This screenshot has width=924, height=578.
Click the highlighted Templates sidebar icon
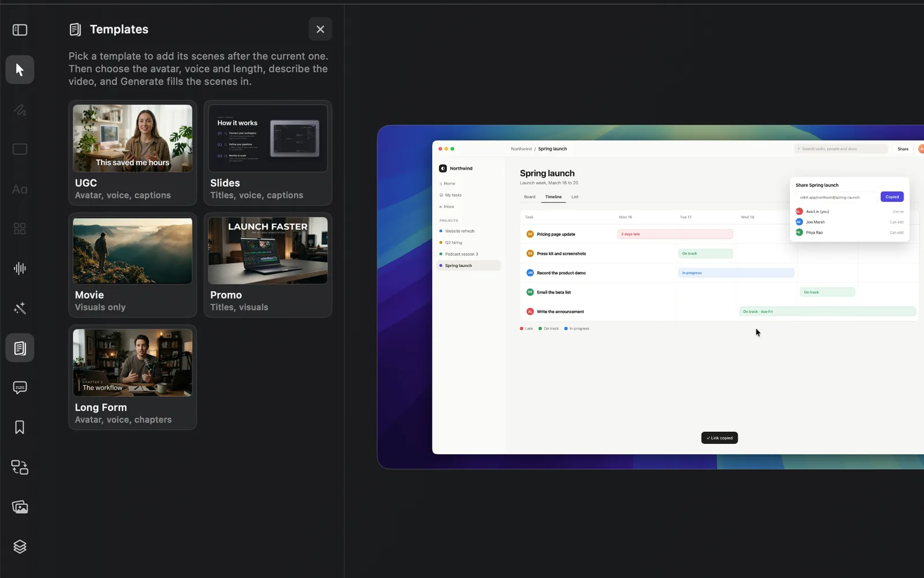click(20, 348)
